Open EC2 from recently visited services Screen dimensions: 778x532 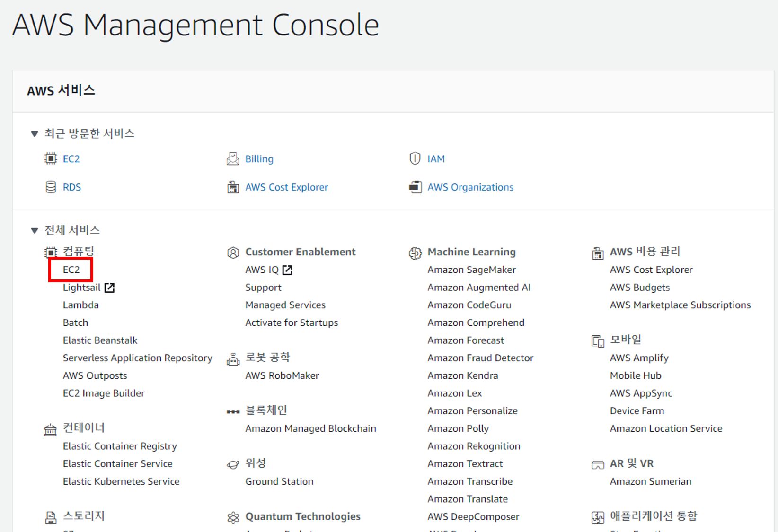71,159
